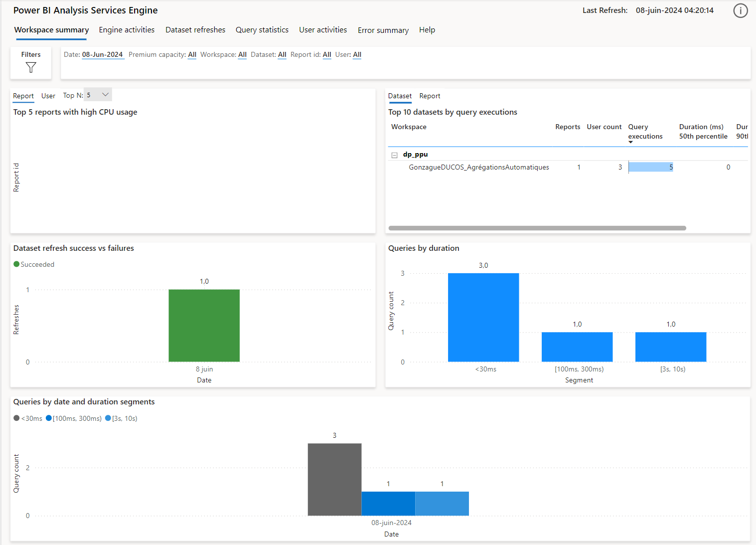
Task: Open the Filters funnel icon
Action: pyautogui.click(x=31, y=67)
